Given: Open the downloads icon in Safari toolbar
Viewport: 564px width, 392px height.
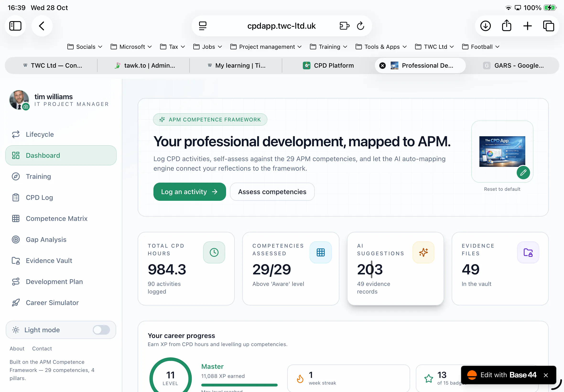Looking at the screenshot, I should click(x=485, y=26).
